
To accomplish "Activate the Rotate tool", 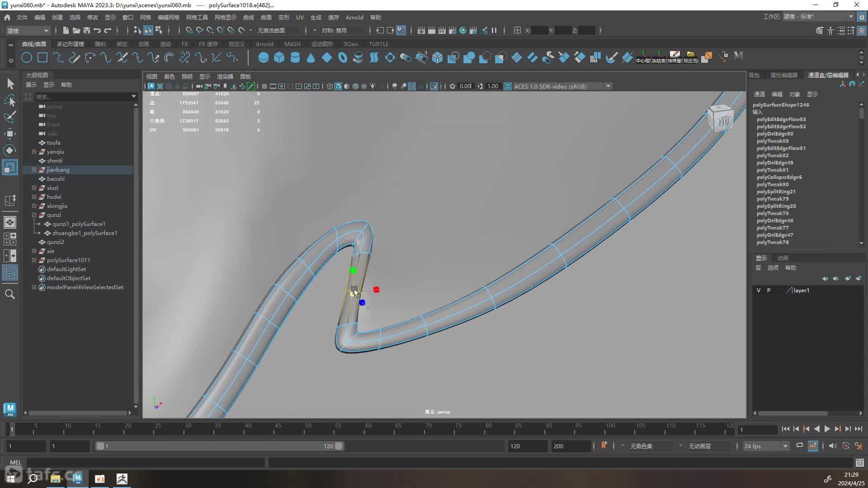I will point(10,150).
